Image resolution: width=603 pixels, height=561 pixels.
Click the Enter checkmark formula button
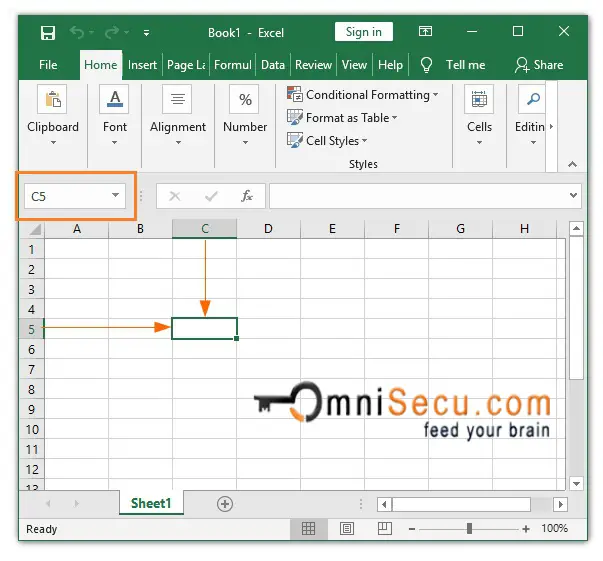pyautogui.click(x=211, y=196)
